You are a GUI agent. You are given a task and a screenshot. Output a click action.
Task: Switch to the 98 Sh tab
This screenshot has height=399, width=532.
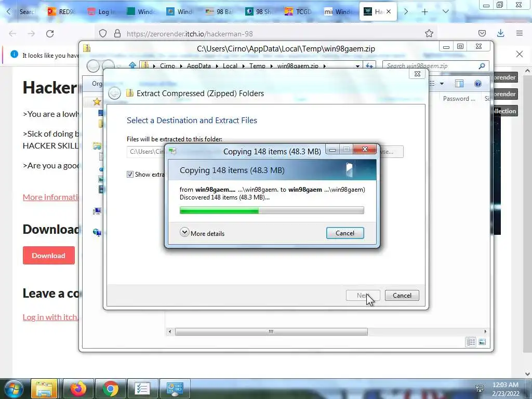[x=259, y=11]
